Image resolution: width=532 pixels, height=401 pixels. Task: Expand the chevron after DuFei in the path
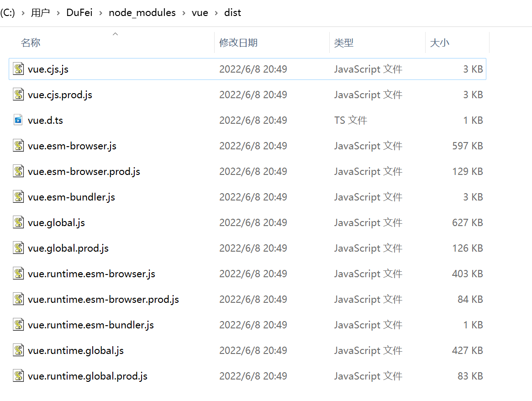pos(101,13)
